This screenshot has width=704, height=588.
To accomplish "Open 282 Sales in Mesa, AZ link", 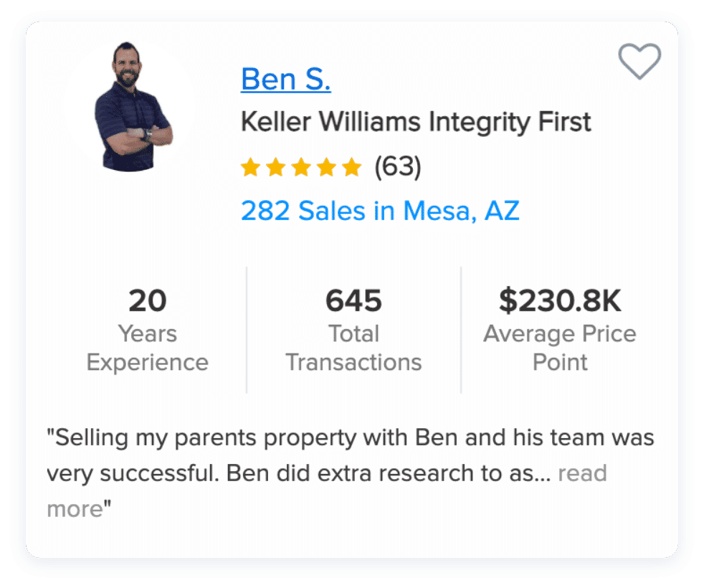I will 380,211.
